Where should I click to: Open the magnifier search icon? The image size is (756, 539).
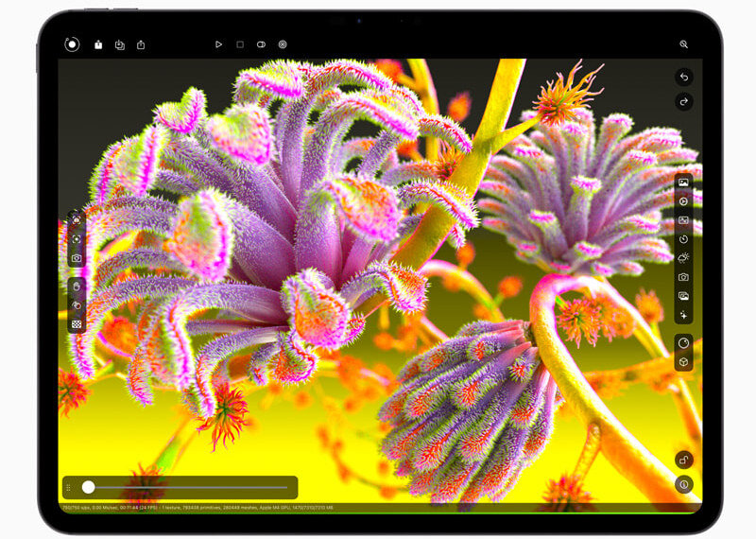pyautogui.click(x=683, y=44)
